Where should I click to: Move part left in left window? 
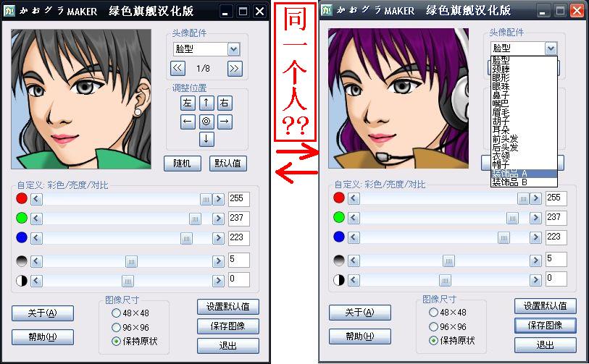pos(188,122)
